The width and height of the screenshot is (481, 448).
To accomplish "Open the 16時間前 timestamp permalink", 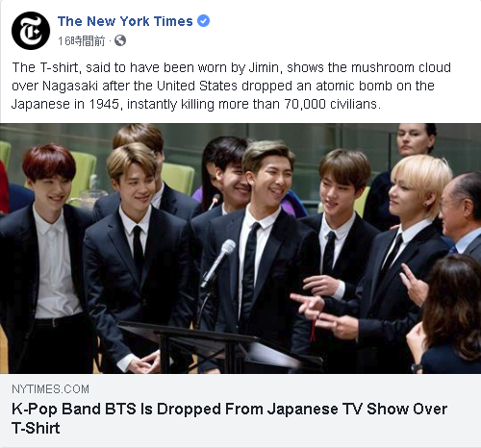I will click(82, 41).
